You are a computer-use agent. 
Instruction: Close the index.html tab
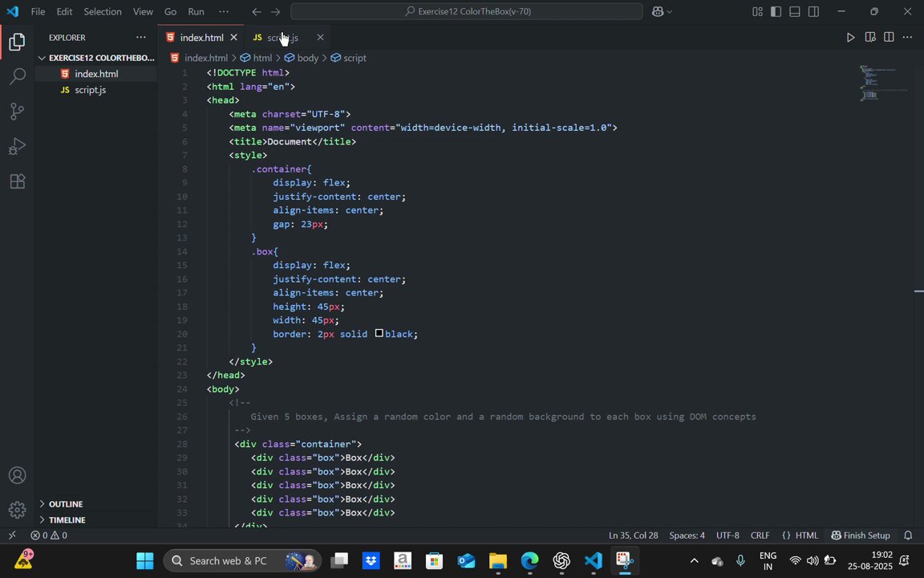coord(233,37)
